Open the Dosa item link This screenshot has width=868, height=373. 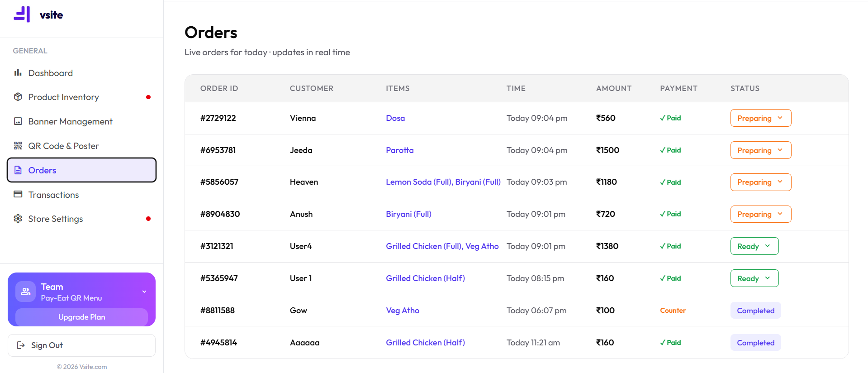click(395, 118)
